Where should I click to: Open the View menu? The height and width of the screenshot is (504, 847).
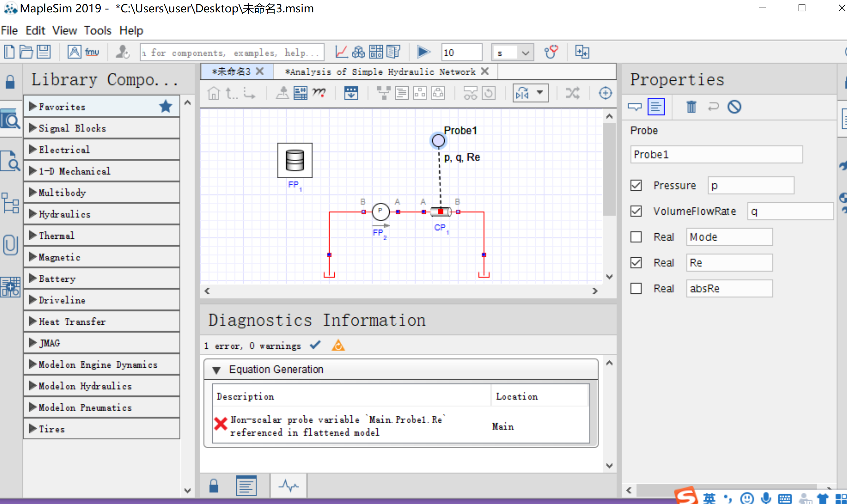pyautogui.click(x=65, y=31)
